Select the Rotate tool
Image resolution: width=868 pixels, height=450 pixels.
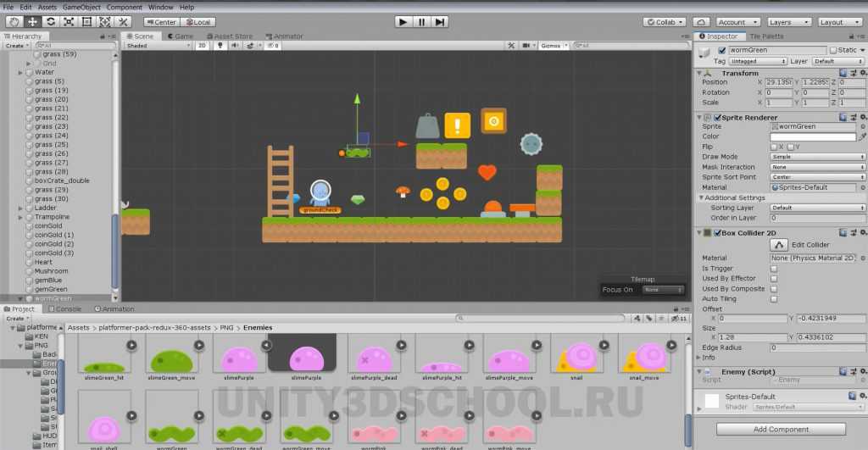coord(50,22)
